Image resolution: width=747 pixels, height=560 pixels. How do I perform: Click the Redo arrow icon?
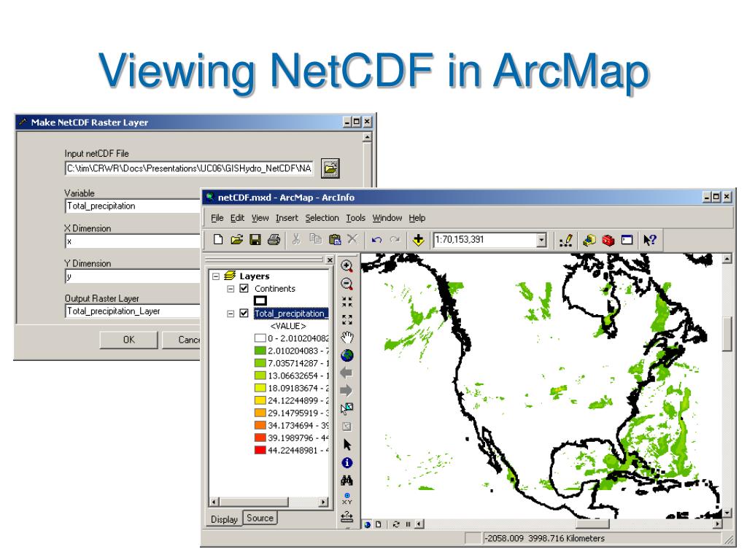click(x=395, y=239)
